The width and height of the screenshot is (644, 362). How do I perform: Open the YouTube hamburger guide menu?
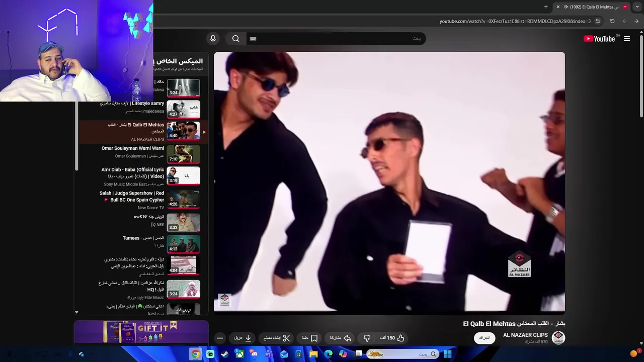point(627,39)
